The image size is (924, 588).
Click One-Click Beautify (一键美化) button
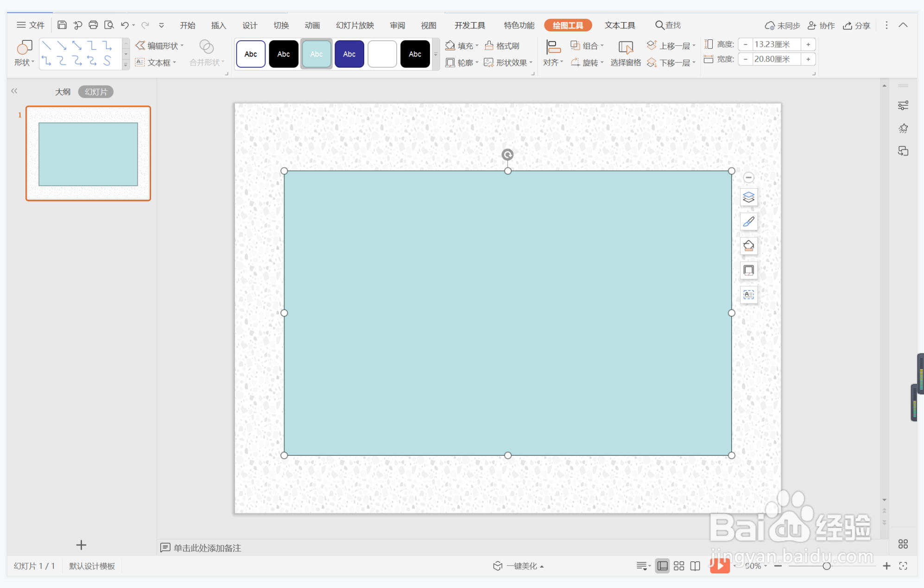(x=518, y=566)
